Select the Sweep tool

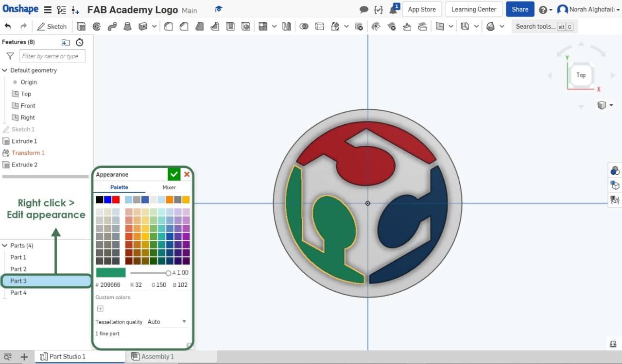point(112,26)
